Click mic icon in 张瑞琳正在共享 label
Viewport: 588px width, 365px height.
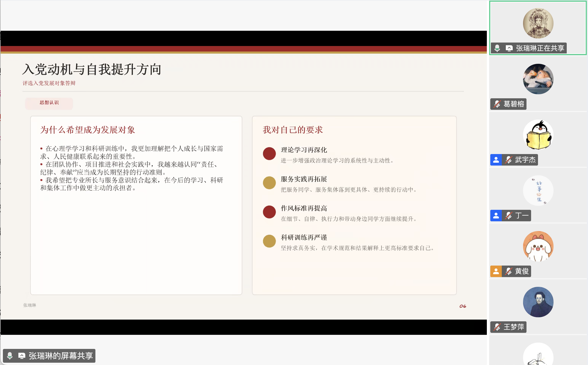pos(497,48)
